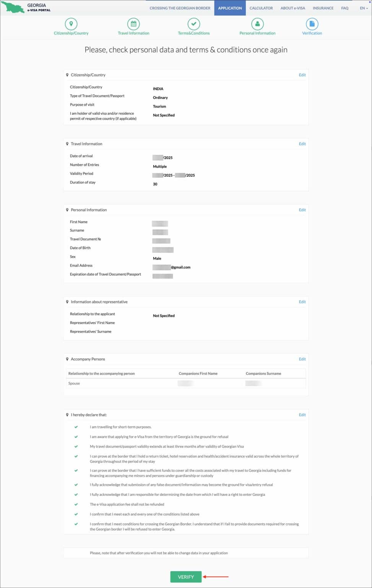Image resolution: width=372 pixels, height=588 pixels.
Task: Click the Travel Information calendar icon
Action: [133, 24]
